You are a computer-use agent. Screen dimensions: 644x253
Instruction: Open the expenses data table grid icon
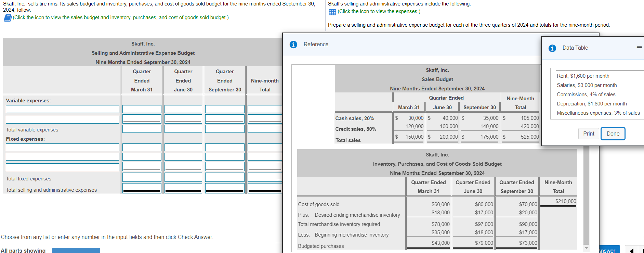(332, 12)
